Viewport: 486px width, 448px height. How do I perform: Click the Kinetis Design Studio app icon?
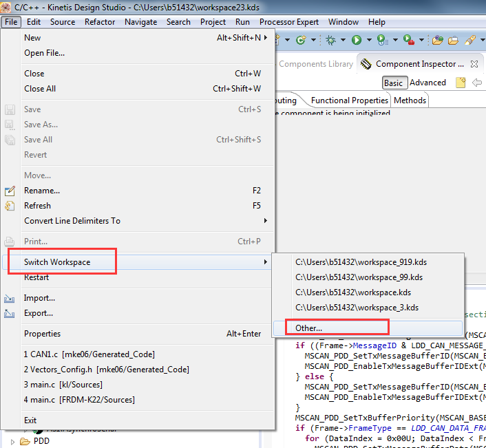click(x=6, y=7)
